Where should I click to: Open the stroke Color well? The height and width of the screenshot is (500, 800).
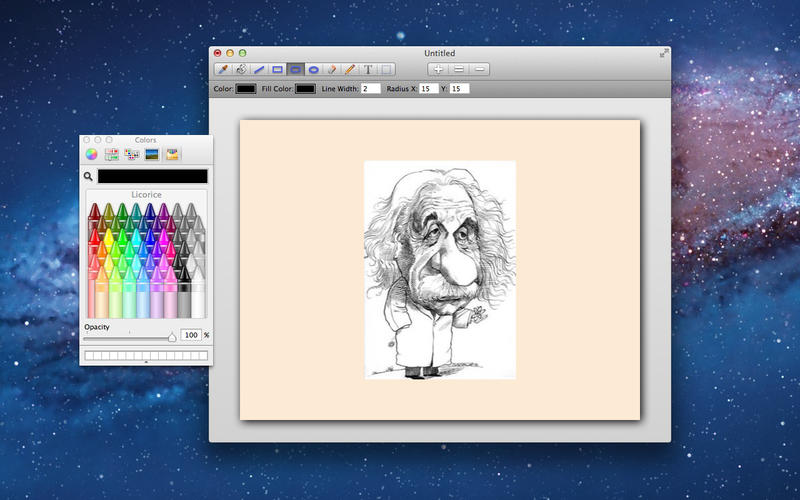245,89
